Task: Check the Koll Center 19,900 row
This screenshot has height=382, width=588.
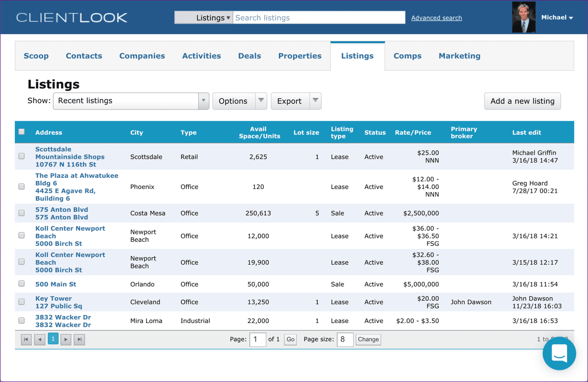Action: pyautogui.click(x=22, y=262)
